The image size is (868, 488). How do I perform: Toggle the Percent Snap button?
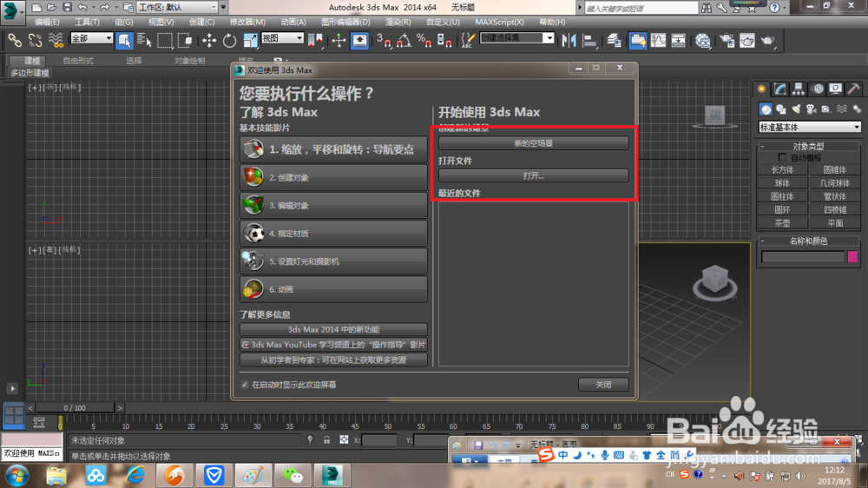point(424,41)
